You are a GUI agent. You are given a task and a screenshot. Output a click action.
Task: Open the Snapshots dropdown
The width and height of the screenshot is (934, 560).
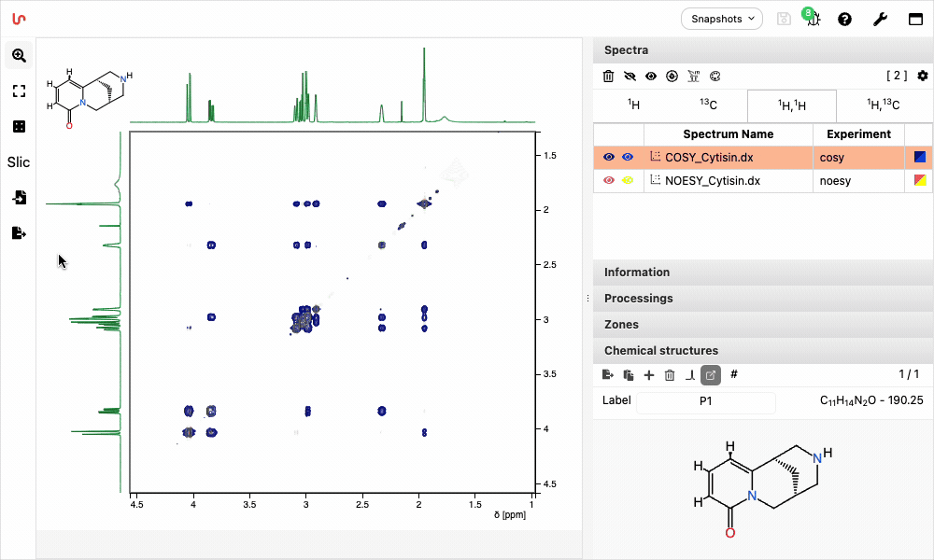721,19
